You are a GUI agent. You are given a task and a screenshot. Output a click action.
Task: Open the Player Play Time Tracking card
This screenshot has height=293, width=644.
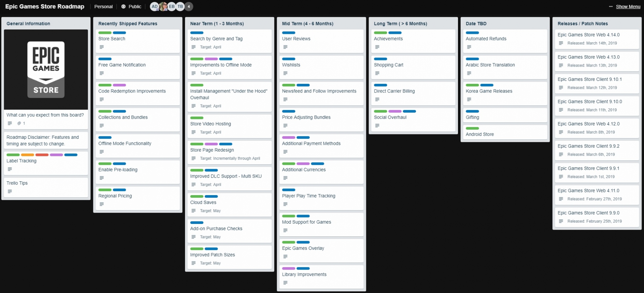tap(321, 198)
